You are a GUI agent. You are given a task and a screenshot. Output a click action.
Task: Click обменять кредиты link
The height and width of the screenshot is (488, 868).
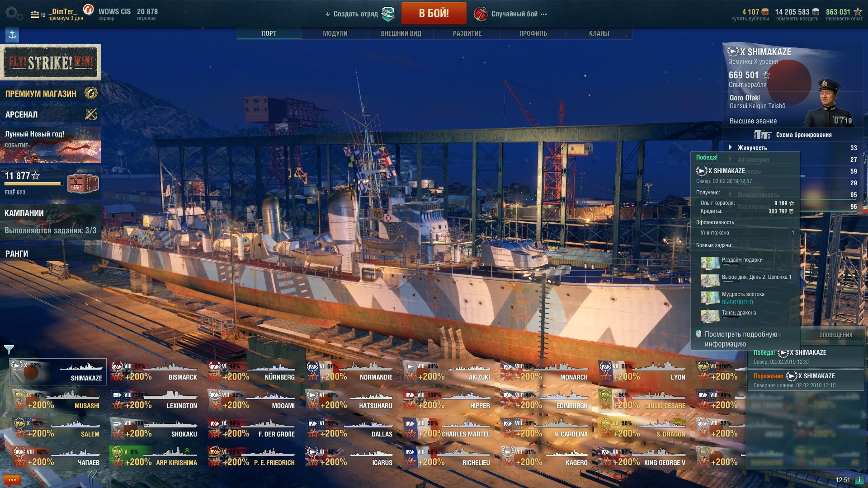tap(797, 19)
